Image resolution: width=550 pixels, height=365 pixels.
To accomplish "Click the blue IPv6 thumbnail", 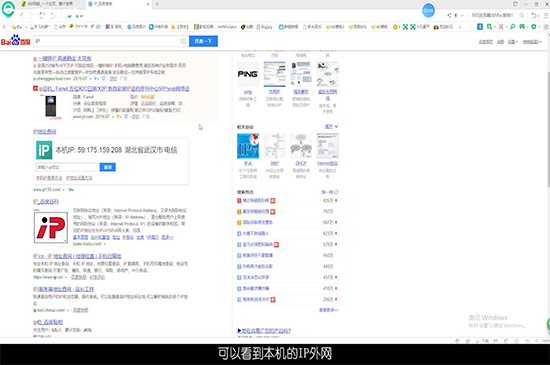I will tap(248, 146).
